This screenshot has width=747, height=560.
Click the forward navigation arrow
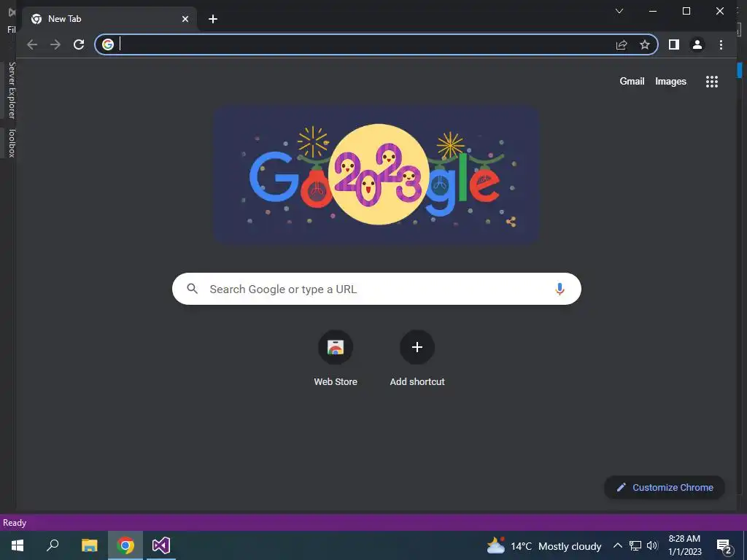[x=55, y=44]
